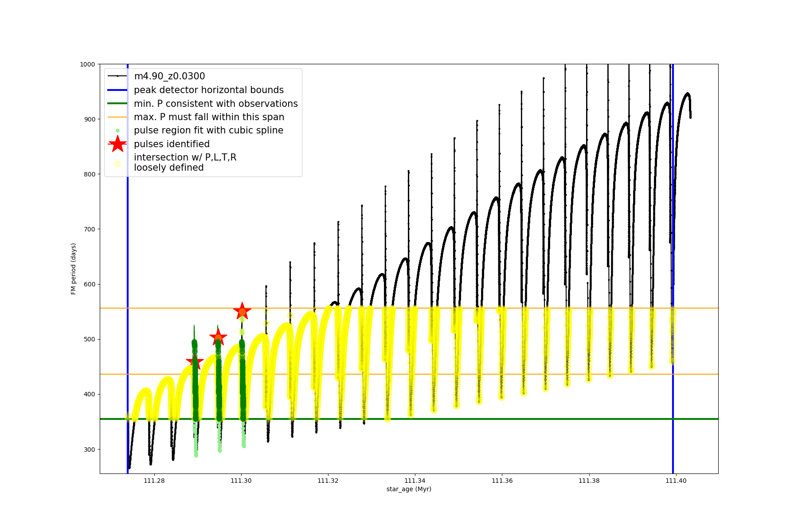Click the 1000 tick label on y-axis

[x=87, y=64]
